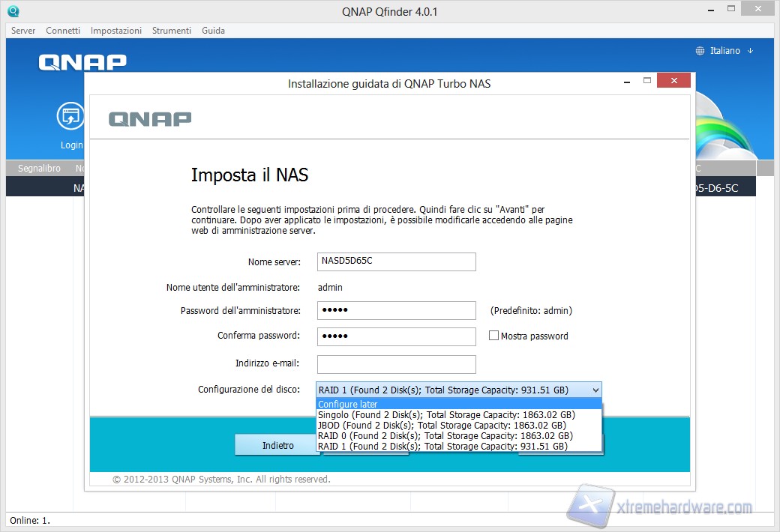780x532 pixels.
Task: Click the Qfinder app icon in title bar
Action: (x=13, y=12)
